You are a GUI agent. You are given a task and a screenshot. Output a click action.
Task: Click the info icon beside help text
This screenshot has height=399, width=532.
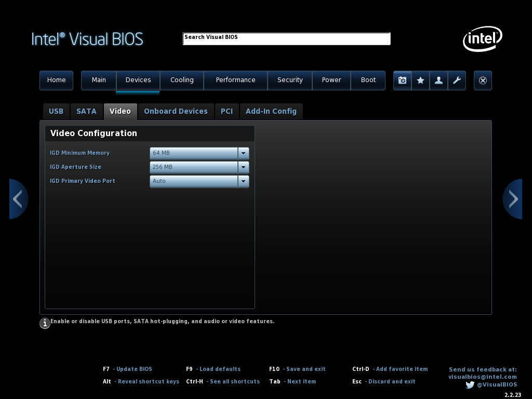click(x=45, y=323)
